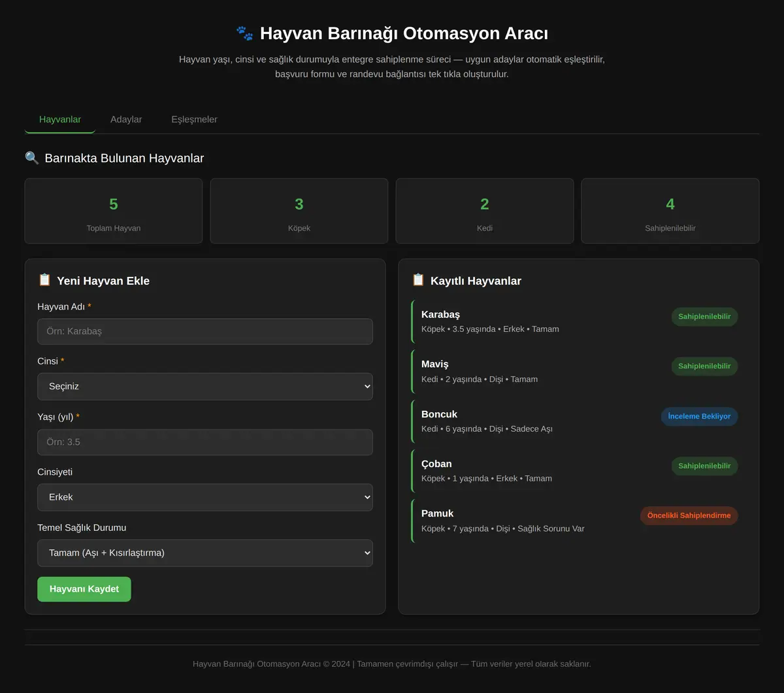This screenshot has width=784, height=693.
Task: Click the Hayvan Barınağı Otomasyon Aracı title text
Action: [x=404, y=33]
